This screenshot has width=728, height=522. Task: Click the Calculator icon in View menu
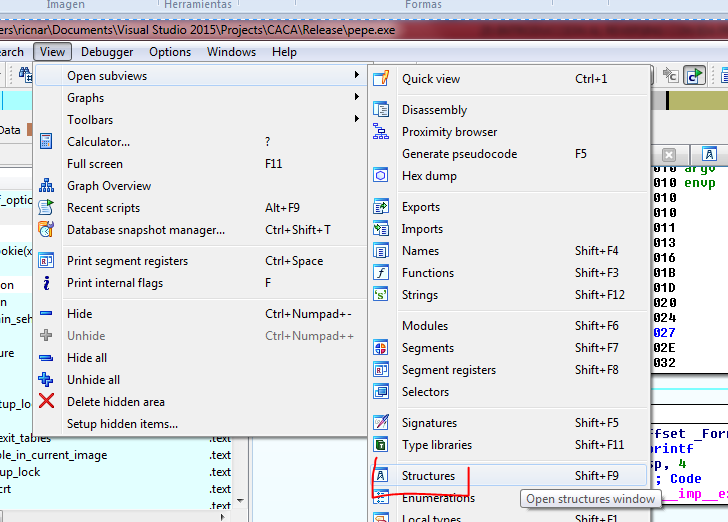[x=46, y=142]
